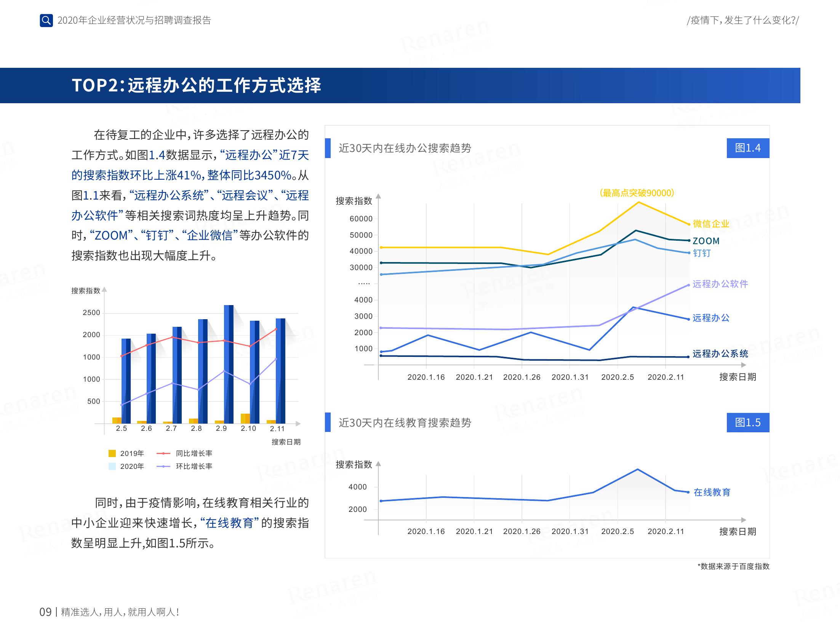Image resolution: width=840 pixels, height=630 pixels.
Task: Click the light blue 2020年 legend swatch
Action: tap(112, 466)
